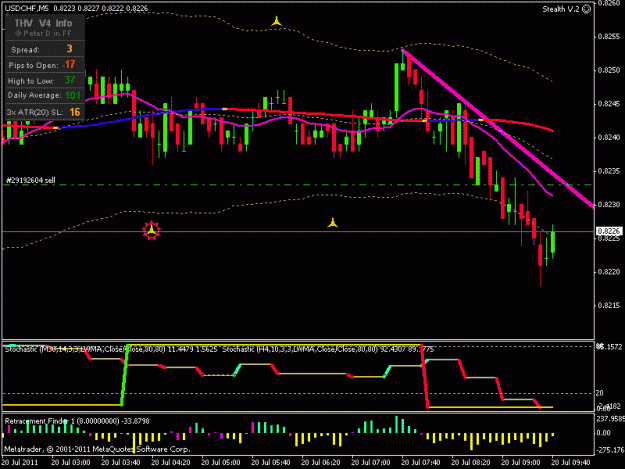The width and height of the screenshot is (625, 469).
Task: Click the 237.9585 scale value in the Retracement pane
Action: (x=609, y=419)
